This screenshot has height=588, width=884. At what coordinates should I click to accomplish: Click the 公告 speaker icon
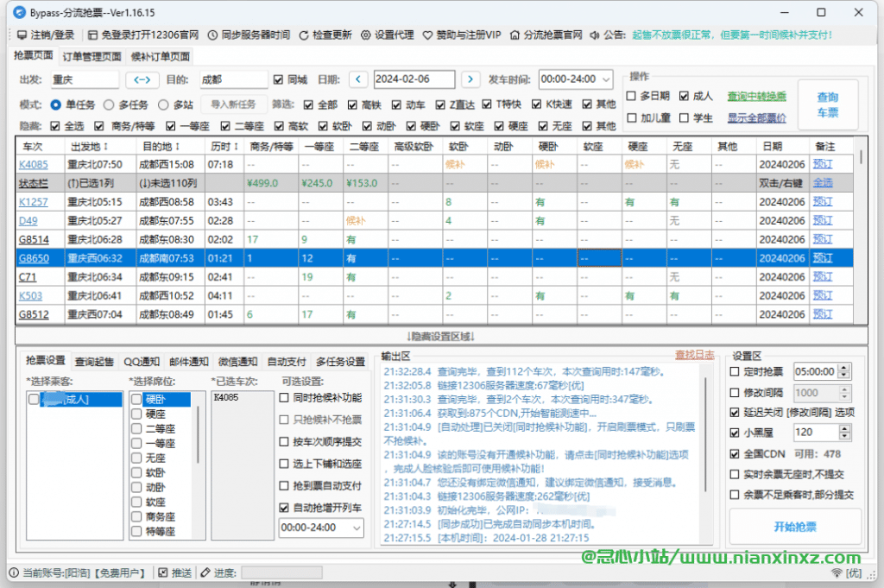pos(595,35)
